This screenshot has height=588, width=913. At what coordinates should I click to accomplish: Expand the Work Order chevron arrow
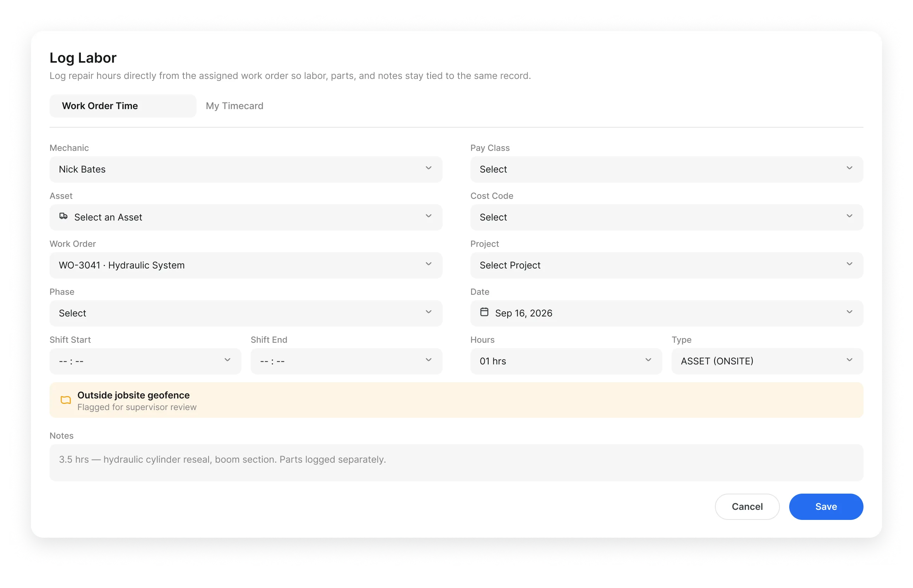(x=429, y=264)
